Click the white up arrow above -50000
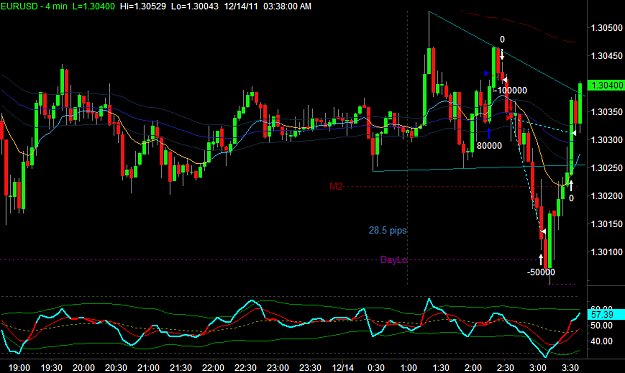Viewport: 625px width, 373px height. (541, 259)
